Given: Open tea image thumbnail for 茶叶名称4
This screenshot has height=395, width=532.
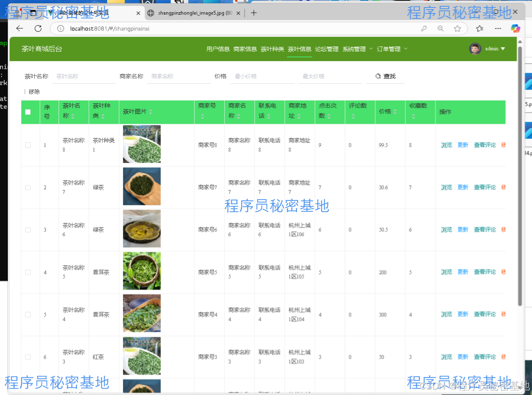Looking at the screenshot, I should coord(142,313).
